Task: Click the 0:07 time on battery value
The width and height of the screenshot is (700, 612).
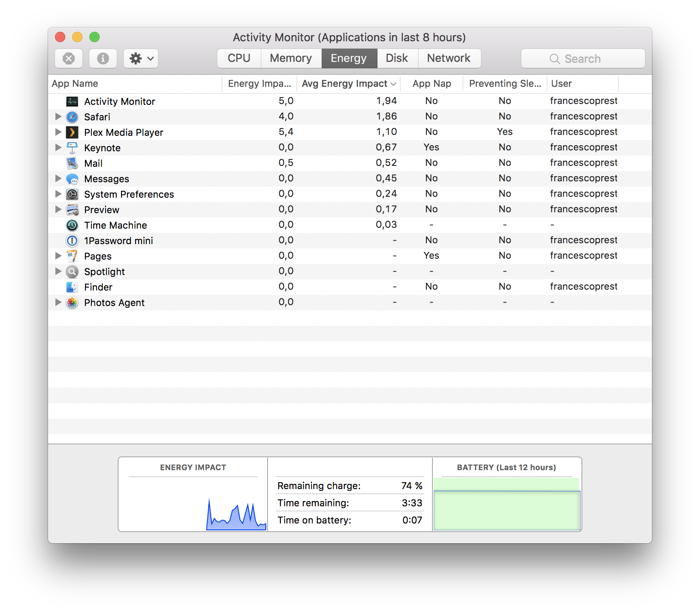Action: 412,520
